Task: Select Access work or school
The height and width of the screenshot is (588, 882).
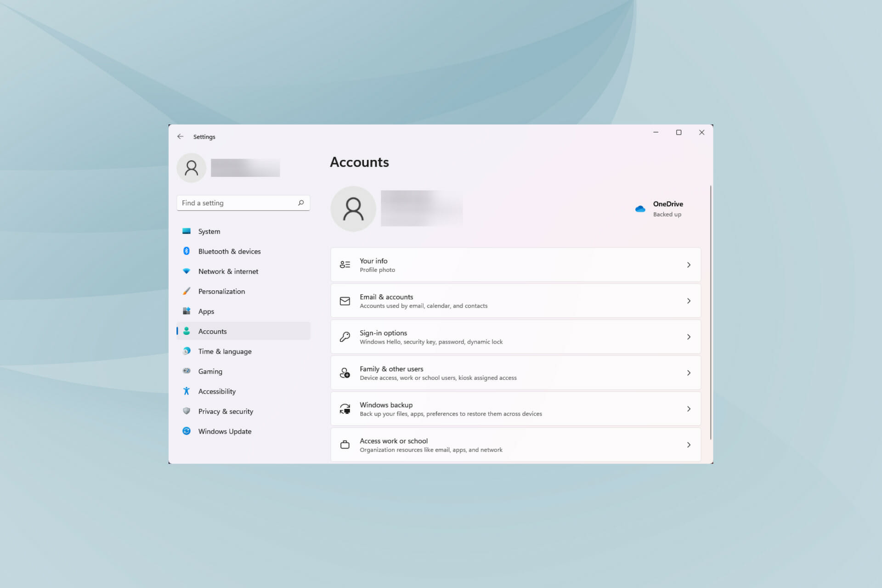Action: pyautogui.click(x=515, y=444)
